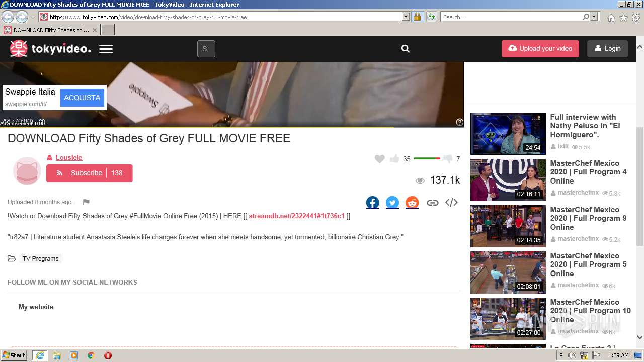
Task: Click Upload your video button
Action: pos(540,49)
